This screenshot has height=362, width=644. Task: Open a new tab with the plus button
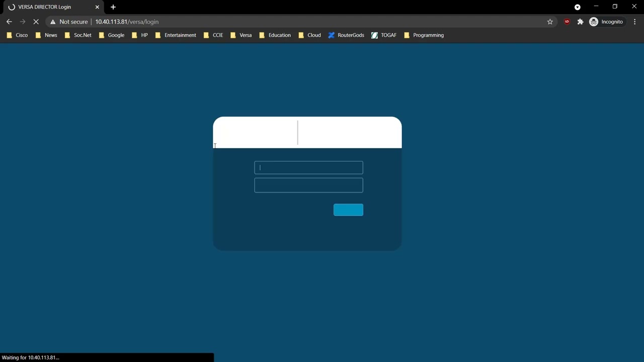tap(113, 7)
